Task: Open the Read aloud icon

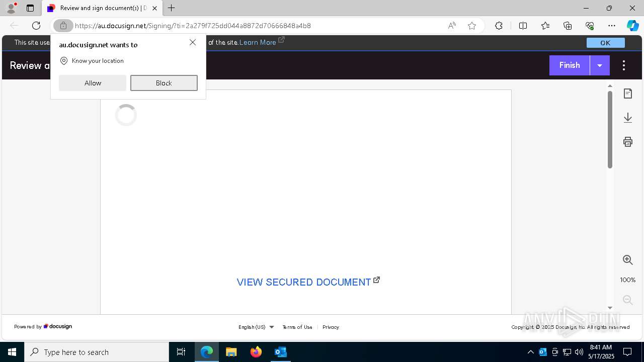Action: point(452,26)
